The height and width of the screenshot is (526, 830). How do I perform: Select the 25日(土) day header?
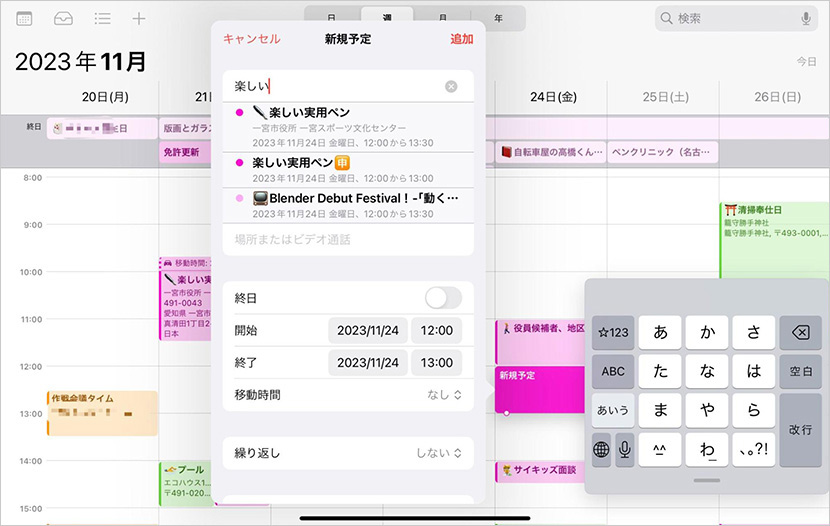pos(665,97)
